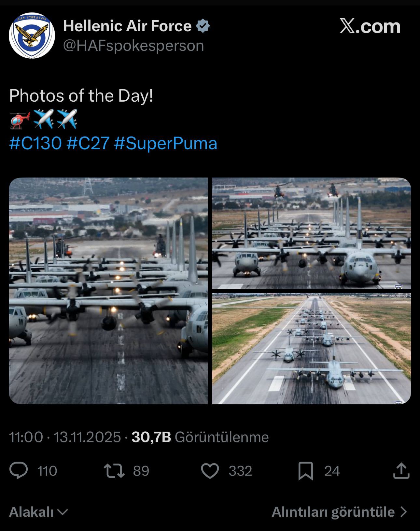420x531 pixels.
Task: Open the #C27 hashtag
Action: (88, 143)
